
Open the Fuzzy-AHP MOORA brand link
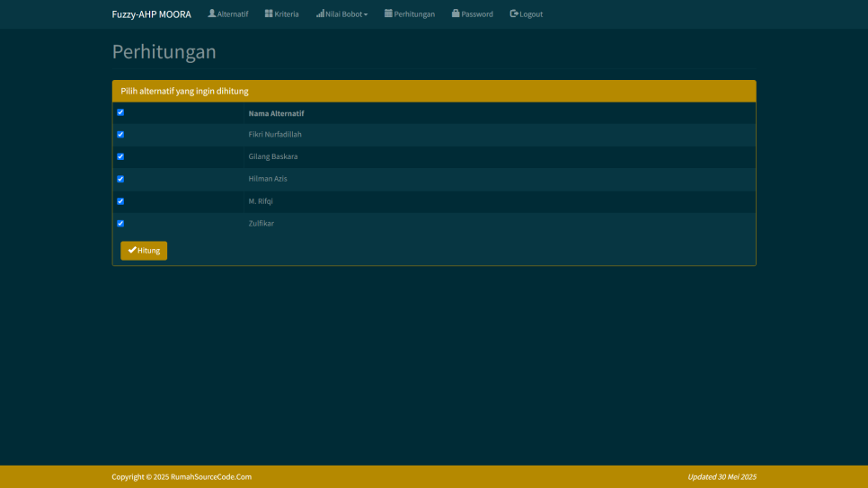click(151, 14)
